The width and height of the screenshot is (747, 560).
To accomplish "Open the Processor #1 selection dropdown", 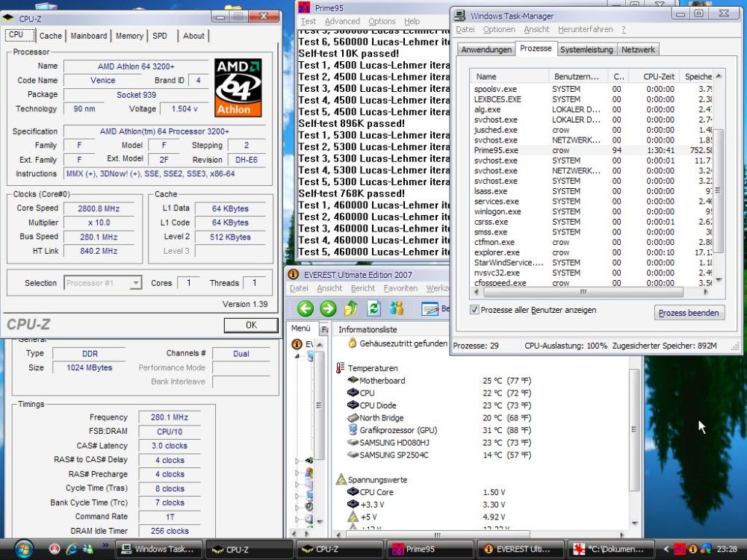I will [136, 283].
